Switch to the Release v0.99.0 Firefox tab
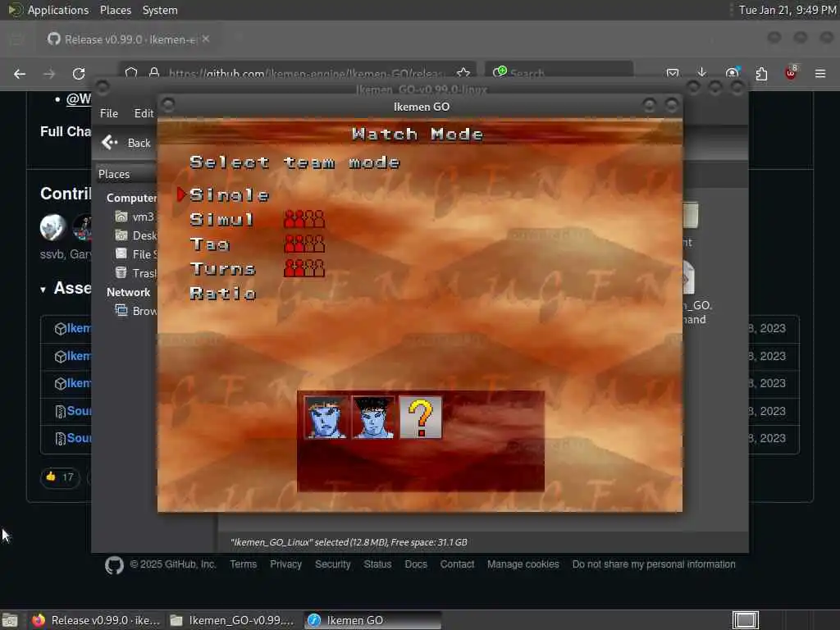 point(129,39)
